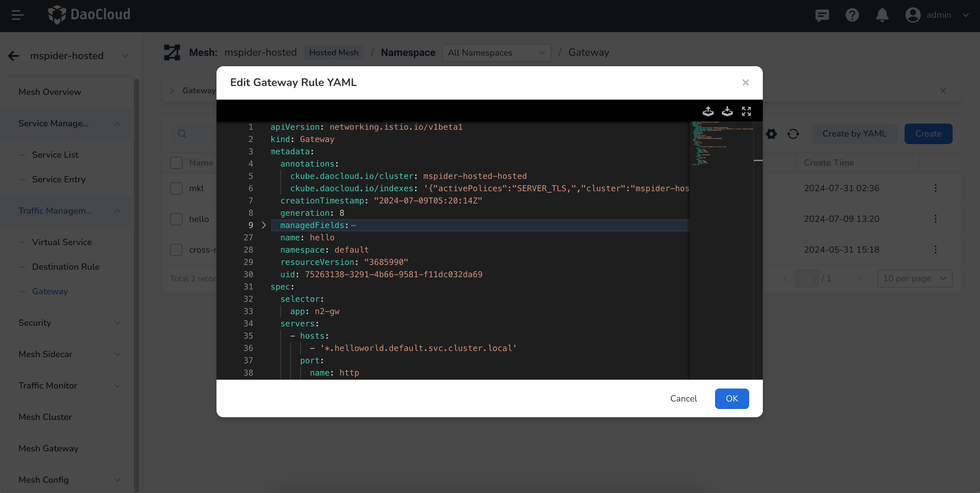Click the download YAML icon

pos(727,111)
